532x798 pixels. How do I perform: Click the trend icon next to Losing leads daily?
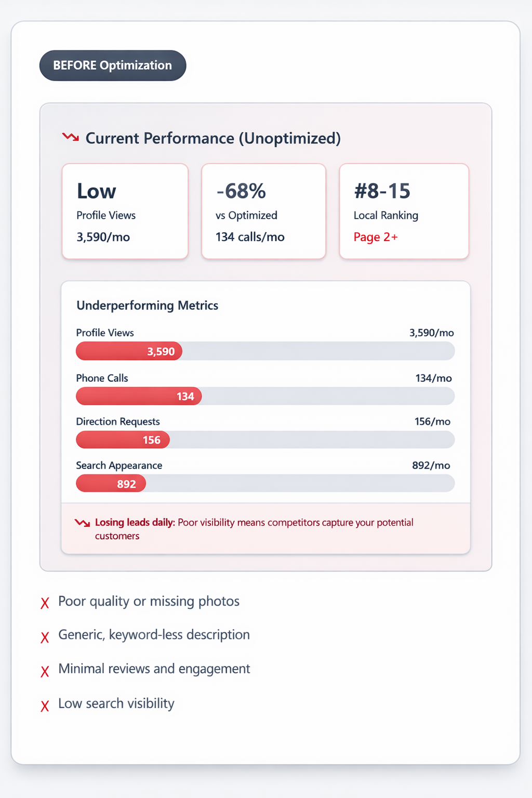(x=82, y=523)
